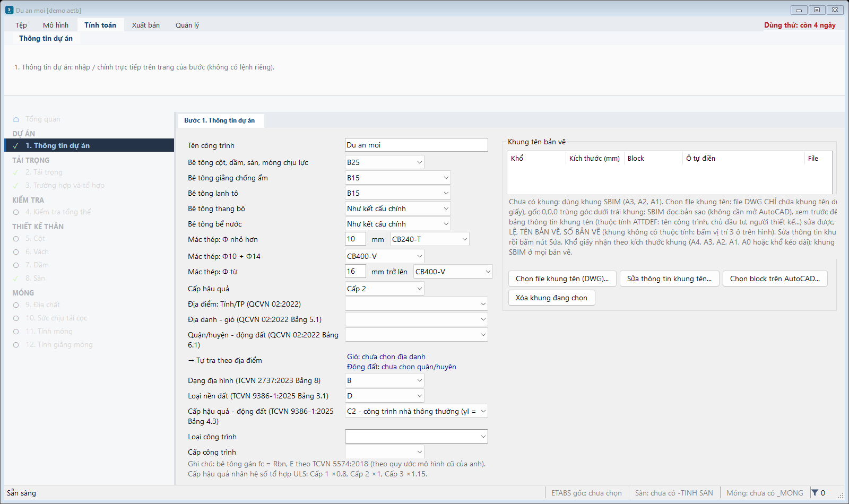Open the Mô hình tab
The width and height of the screenshot is (849, 504).
pos(56,25)
